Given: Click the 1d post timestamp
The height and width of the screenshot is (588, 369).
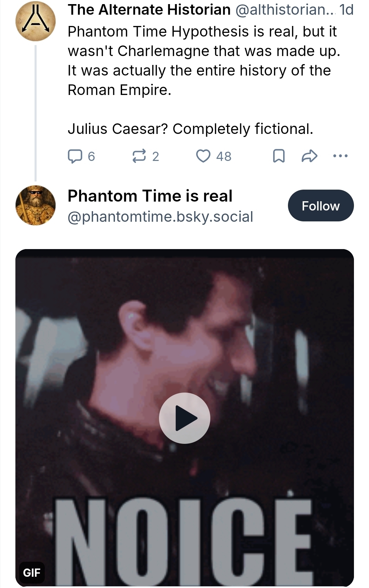Looking at the screenshot, I should coord(346,10).
